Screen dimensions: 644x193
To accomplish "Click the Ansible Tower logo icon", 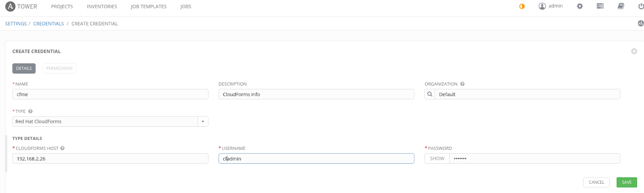I will [10, 6].
